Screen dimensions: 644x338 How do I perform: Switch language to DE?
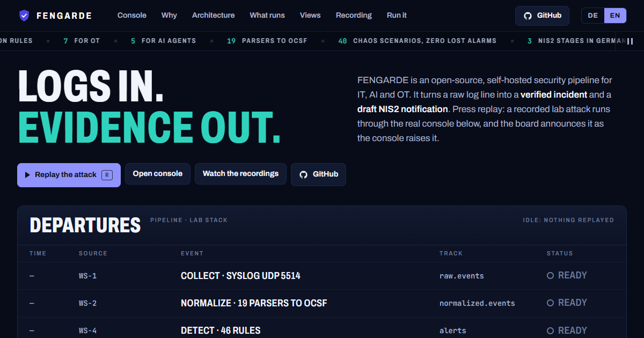593,16
